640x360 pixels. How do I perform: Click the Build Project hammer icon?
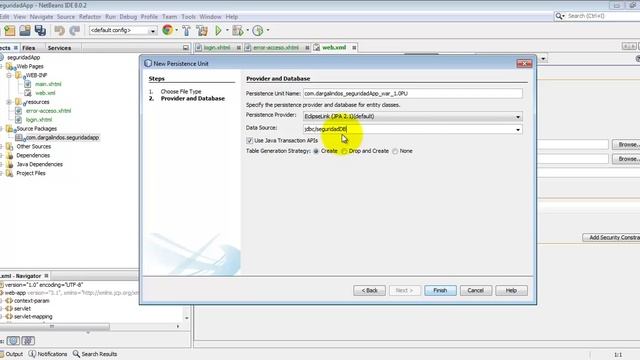coord(186,30)
